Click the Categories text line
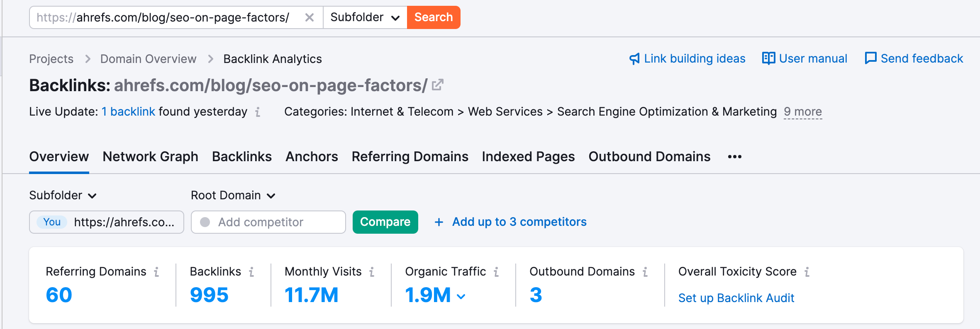The image size is (980, 329). pyautogui.click(x=530, y=111)
